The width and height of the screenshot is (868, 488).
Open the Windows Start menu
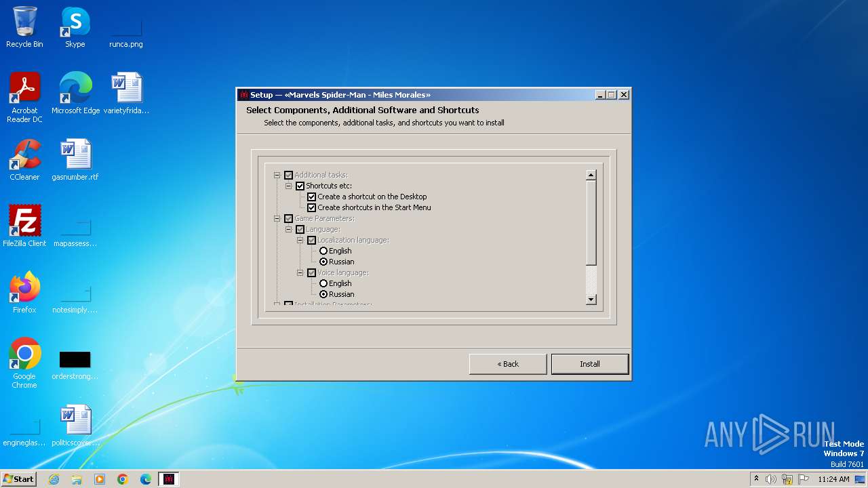[19, 479]
